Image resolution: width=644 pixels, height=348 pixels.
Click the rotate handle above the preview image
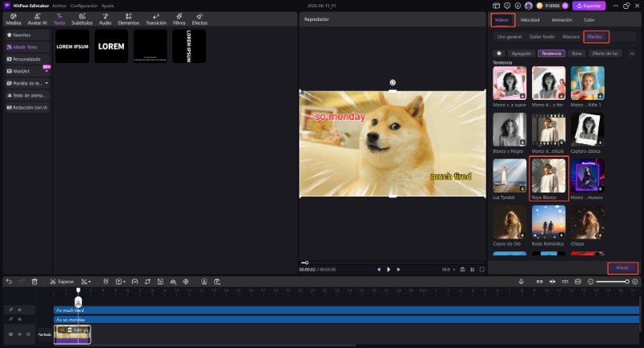click(x=393, y=83)
